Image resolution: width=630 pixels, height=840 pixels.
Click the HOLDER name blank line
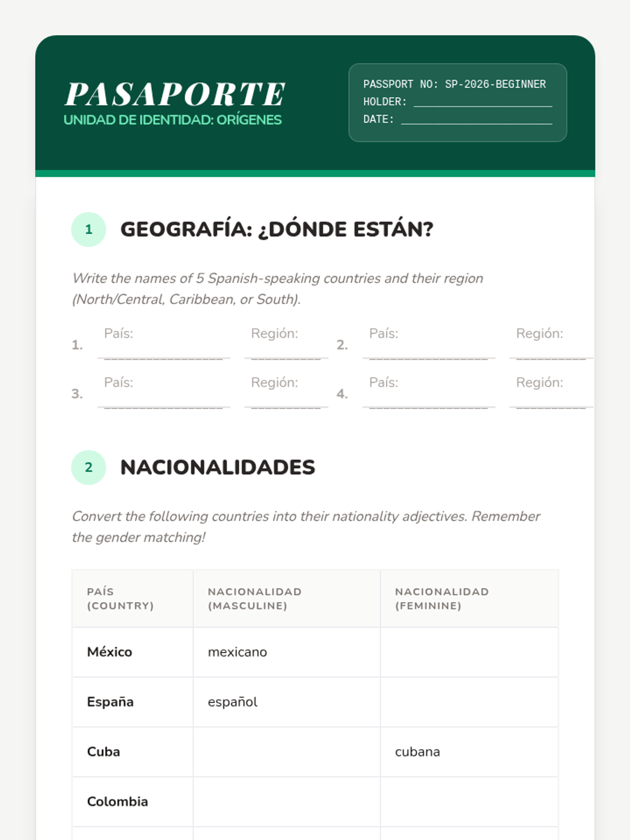pos(482,102)
